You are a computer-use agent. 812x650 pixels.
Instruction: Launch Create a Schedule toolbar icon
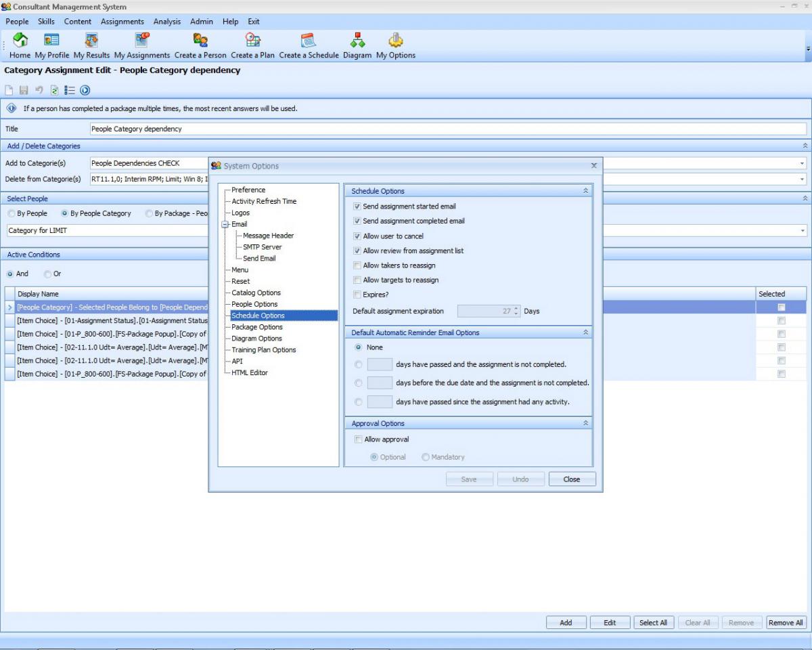309,41
